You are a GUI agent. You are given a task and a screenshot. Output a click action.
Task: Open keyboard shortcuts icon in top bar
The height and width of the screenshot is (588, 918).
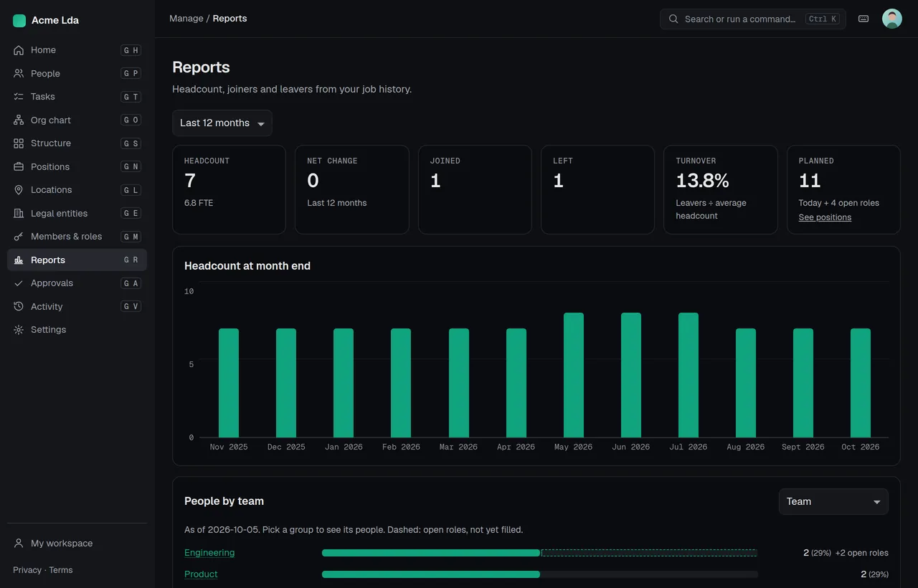pos(863,19)
